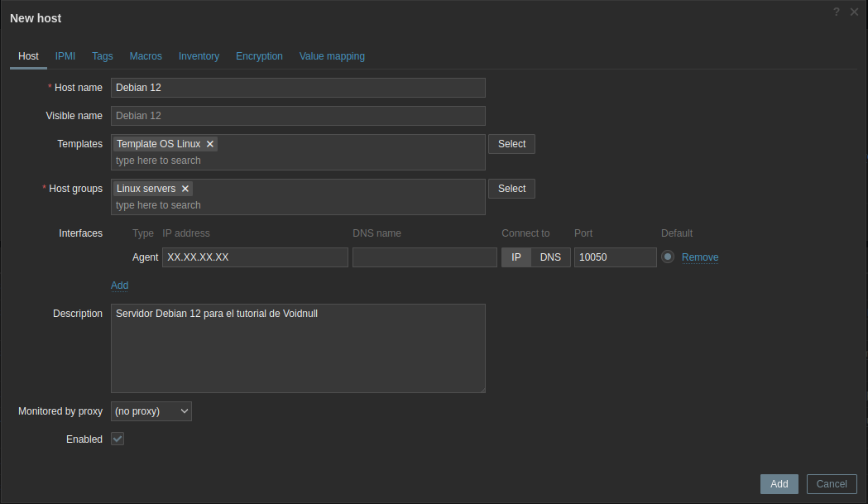Set Connect to option to IP

tap(516, 257)
